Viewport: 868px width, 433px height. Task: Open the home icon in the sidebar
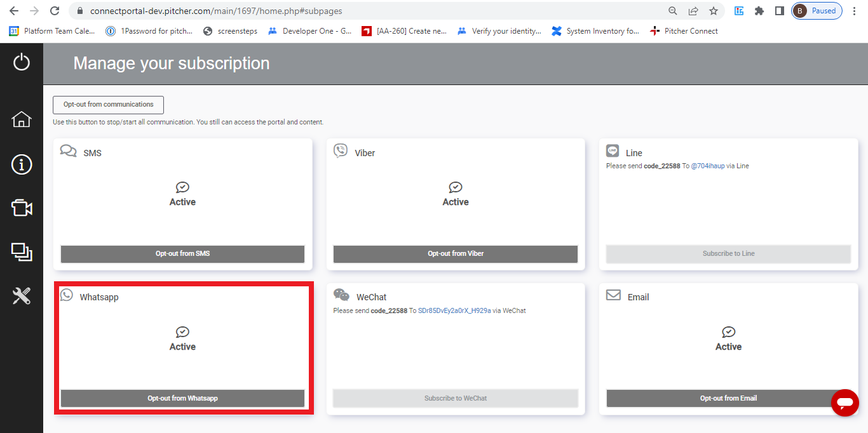(22, 119)
